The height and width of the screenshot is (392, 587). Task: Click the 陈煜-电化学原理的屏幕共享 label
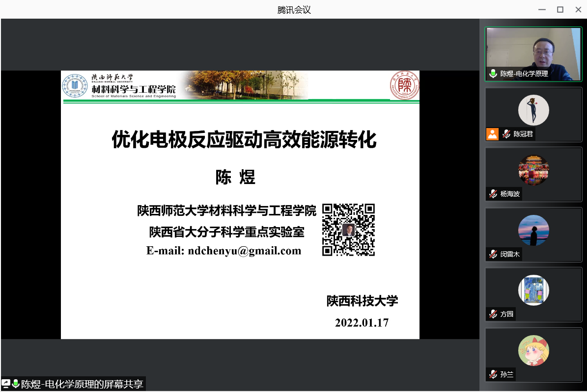click(82, 384)
